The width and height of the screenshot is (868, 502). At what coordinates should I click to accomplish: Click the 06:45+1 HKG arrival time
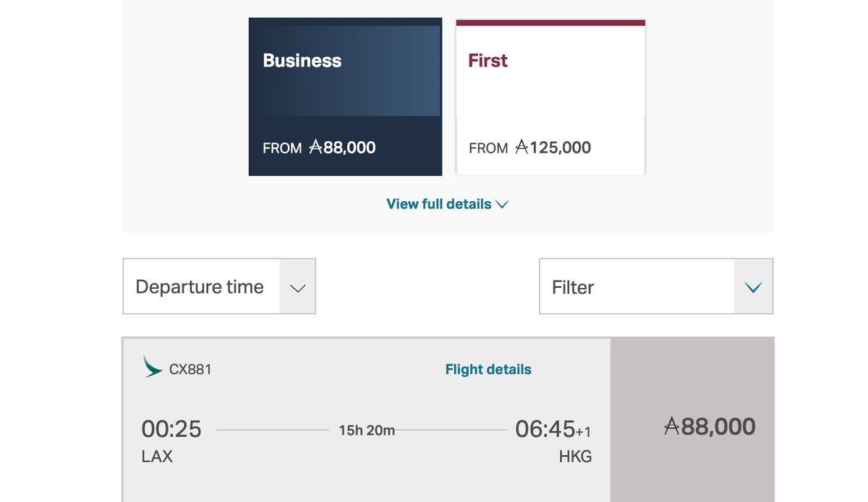tap(553, 430)
